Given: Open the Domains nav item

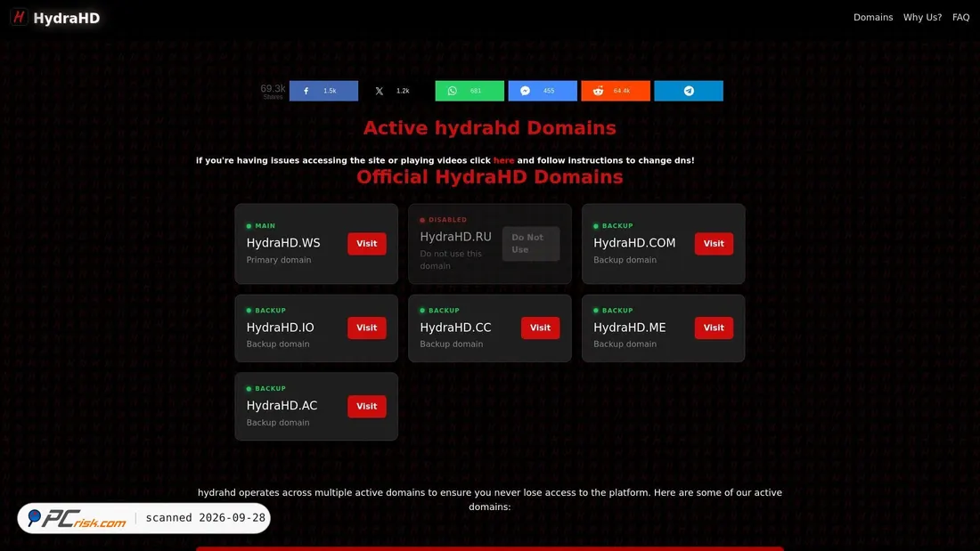Looking at the screenshot, I should (x=873, y=18).
